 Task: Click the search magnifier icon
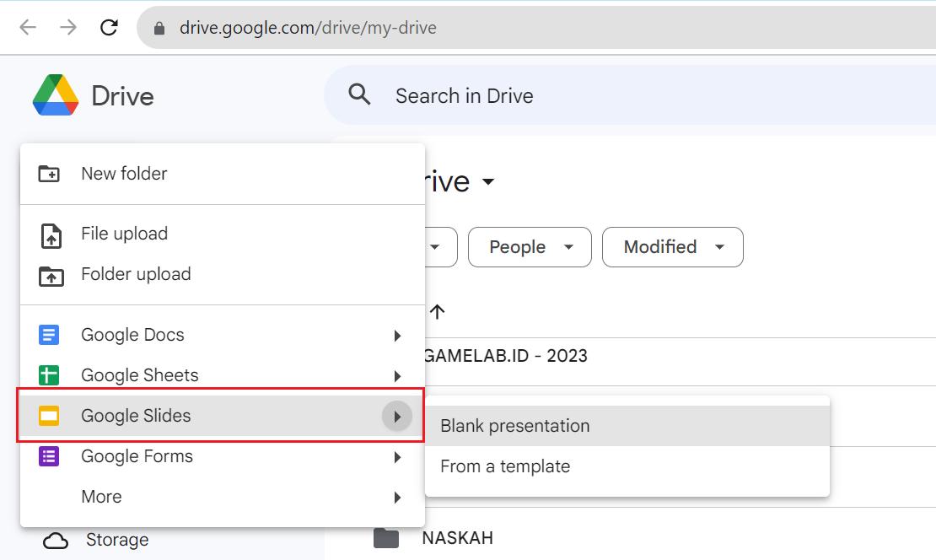click(x=359, y=94)
